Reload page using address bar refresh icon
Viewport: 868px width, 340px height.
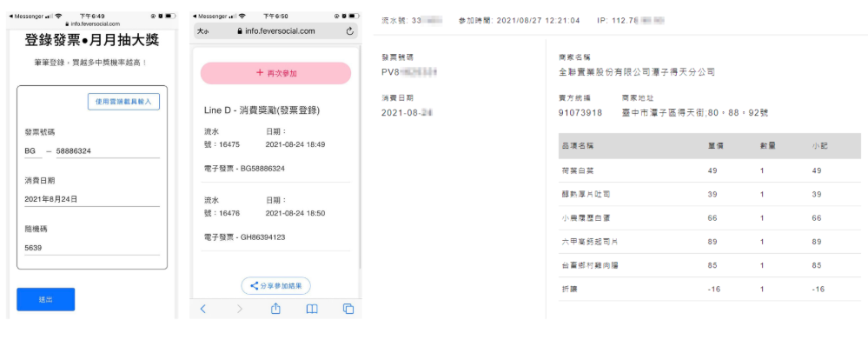(x=350, y=31)
